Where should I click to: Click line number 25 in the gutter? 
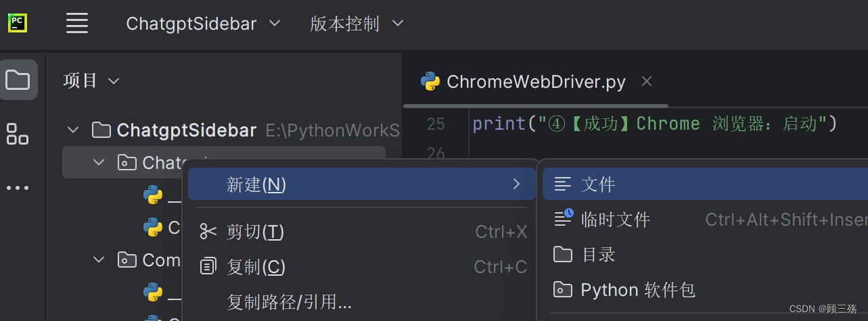click(x=436, y=124)
